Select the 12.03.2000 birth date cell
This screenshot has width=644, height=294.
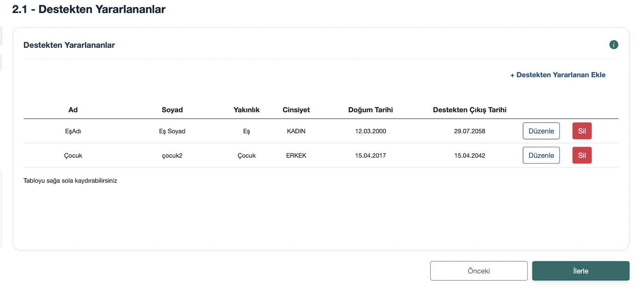pos(371,131)
